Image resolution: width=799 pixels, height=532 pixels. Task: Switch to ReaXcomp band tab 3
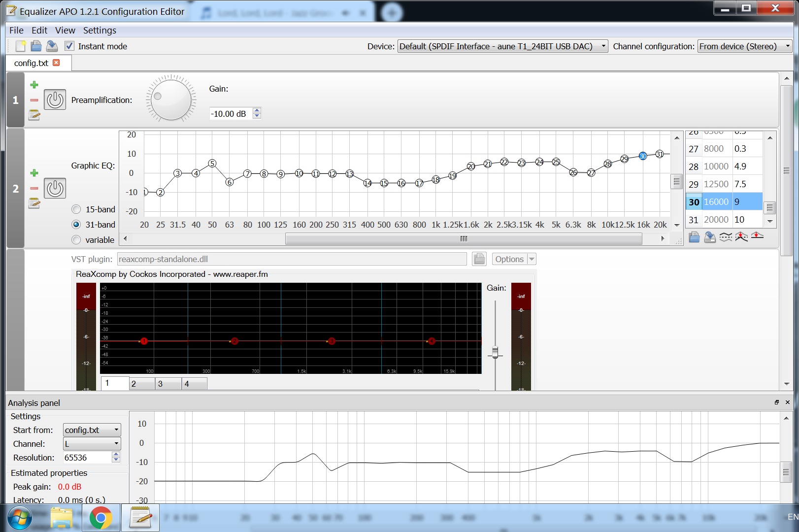168,384
